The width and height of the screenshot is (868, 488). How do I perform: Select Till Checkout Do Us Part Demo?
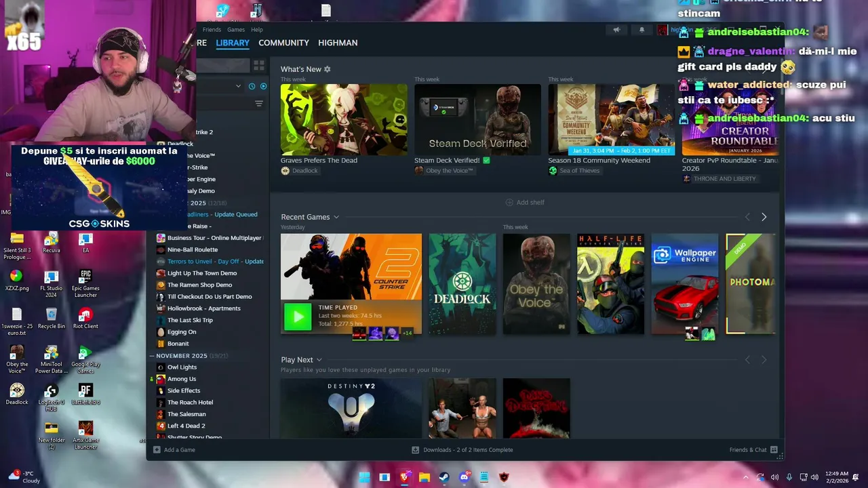pyautogui.click(x=203, y=297)
